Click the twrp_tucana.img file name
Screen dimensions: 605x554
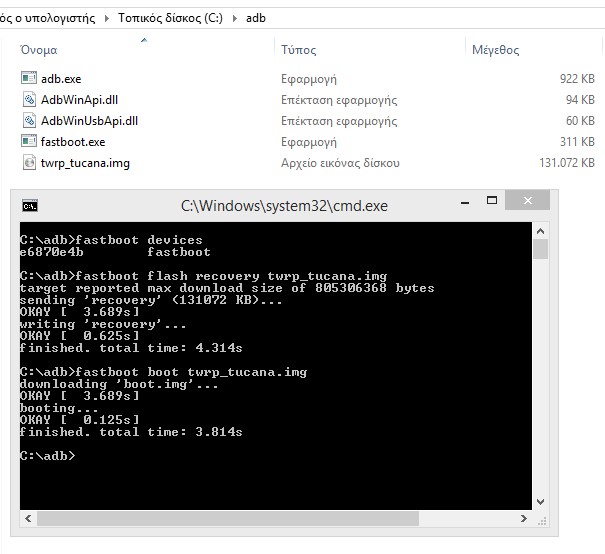pyautogui.click(x=85, y=163)
